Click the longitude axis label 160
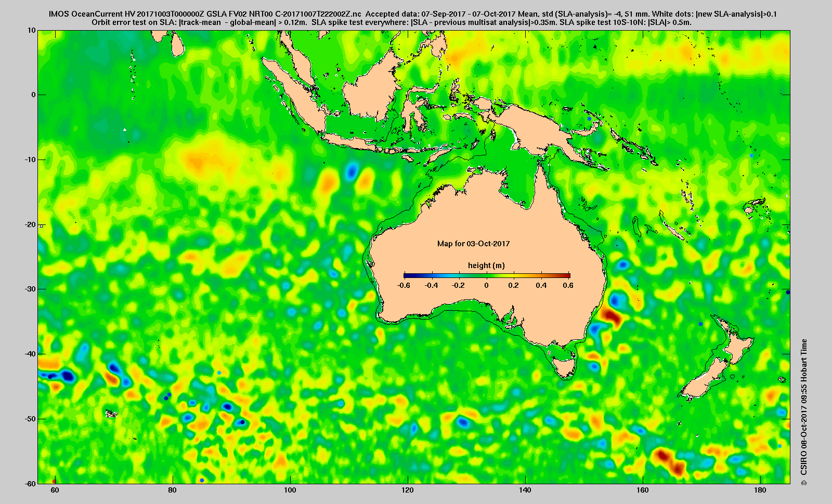 coord(642,490)
